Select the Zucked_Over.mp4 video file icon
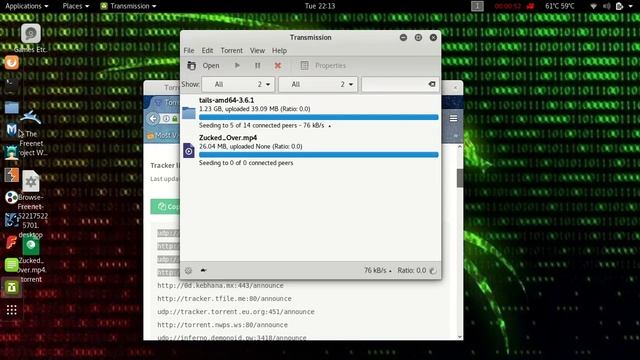The width and height of the screenshot is (640, 360). pyautogui.click(x=189, y=151)
